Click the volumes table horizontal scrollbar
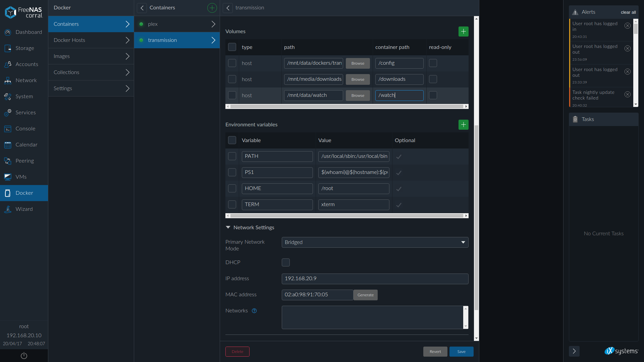This screenshot has width=644, height=362. click(x=346, y=107)
